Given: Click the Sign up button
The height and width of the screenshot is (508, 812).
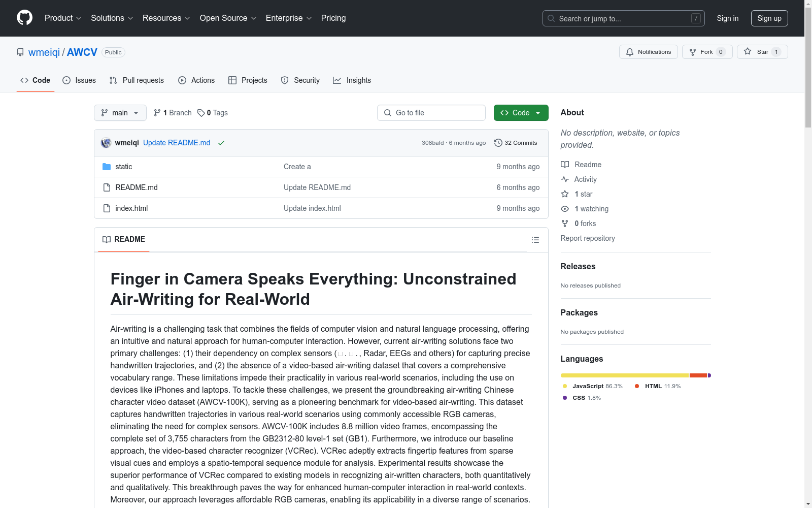Looking at the screenshot, I should click(x=769, y=18).
